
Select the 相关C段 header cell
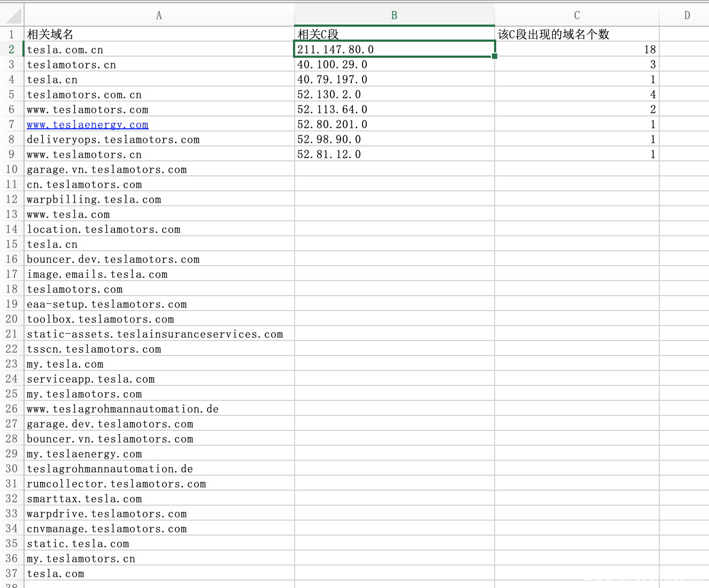tap(394, 35)
